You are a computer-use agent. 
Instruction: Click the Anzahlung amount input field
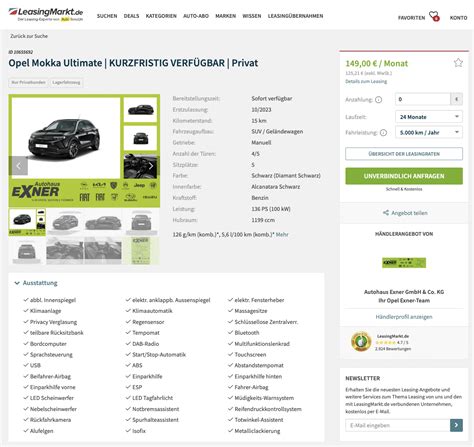(423, 99)
